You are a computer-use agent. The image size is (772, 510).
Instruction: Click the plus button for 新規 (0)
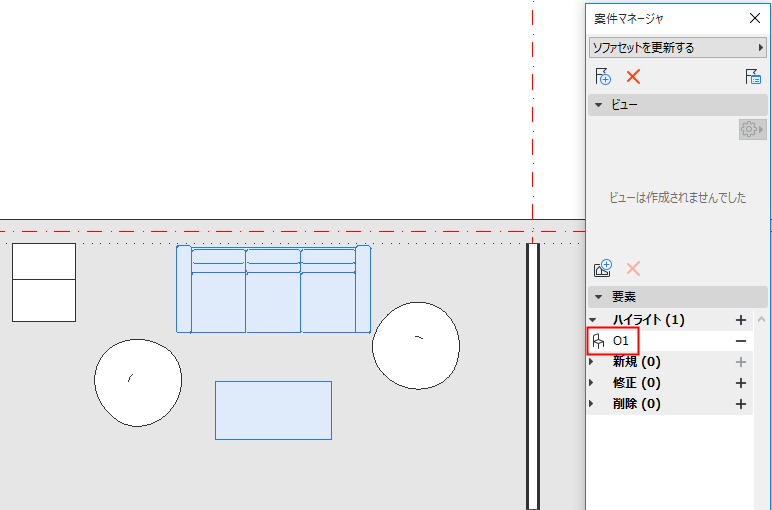740,362
